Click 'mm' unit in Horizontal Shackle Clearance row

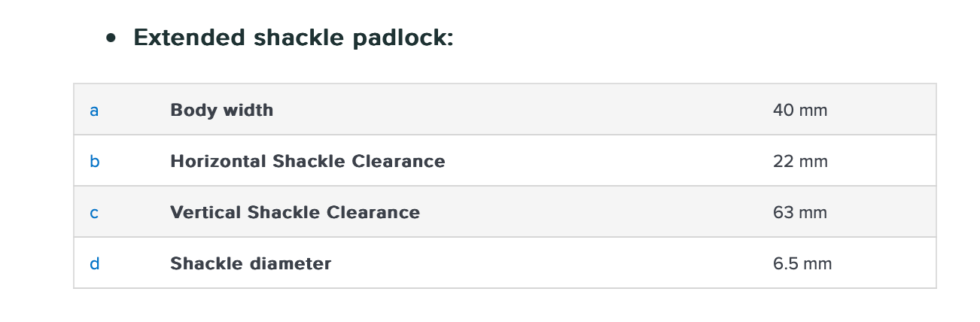pyautogui.click(x=813, y=162)
